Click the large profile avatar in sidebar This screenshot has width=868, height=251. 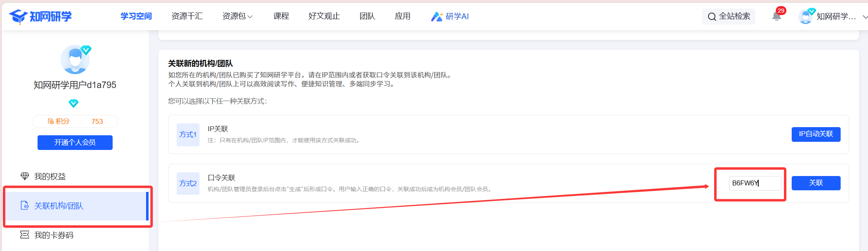point(75,59)
